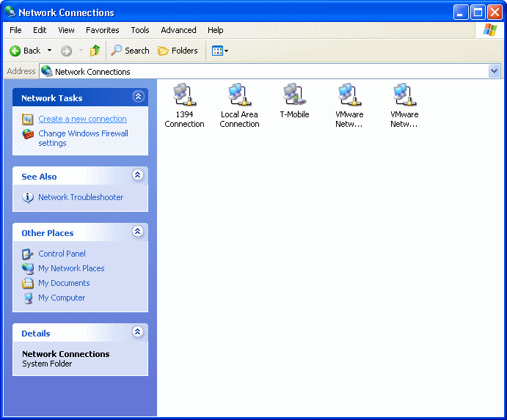Image resolution: width=507 pixels, height=420 pixels.
Task: Click inside the Address bar field
Action: tap(264, 71)
